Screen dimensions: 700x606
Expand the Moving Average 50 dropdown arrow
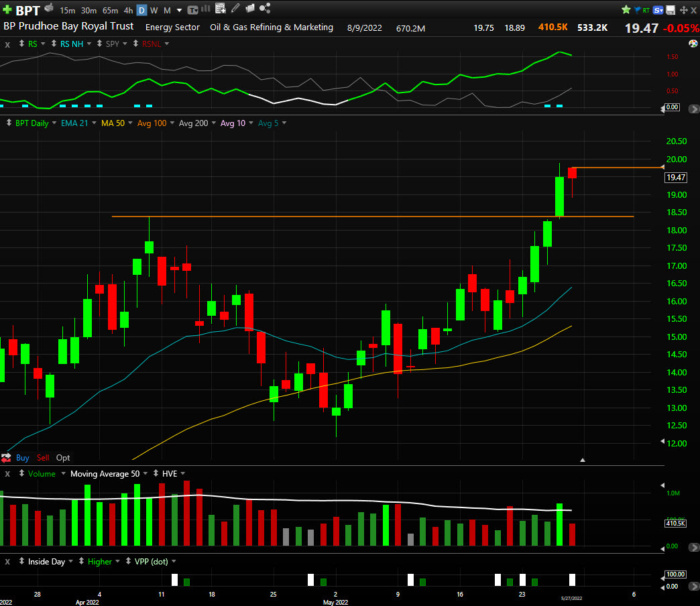click(145, 473)
